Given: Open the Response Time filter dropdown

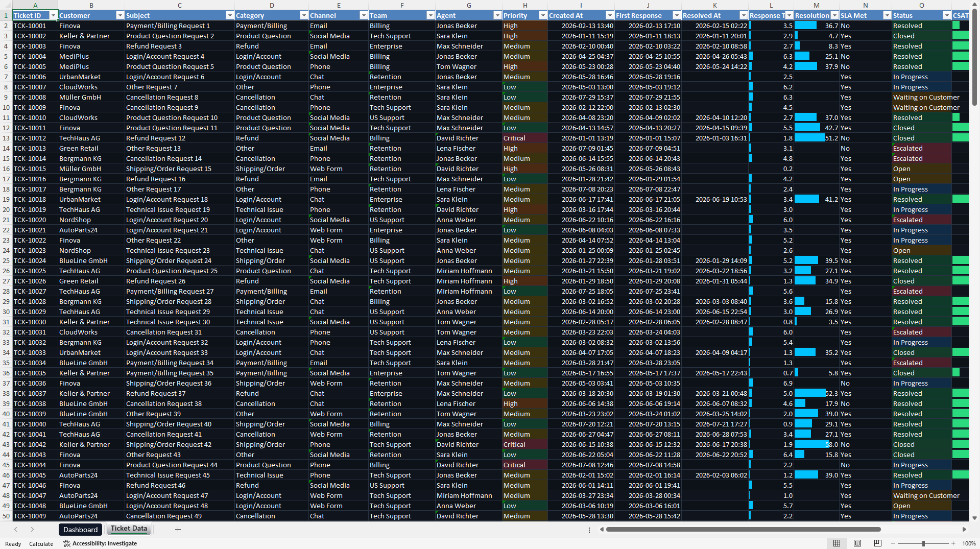Looking at the screenshot, I should (x=789, y=15).
